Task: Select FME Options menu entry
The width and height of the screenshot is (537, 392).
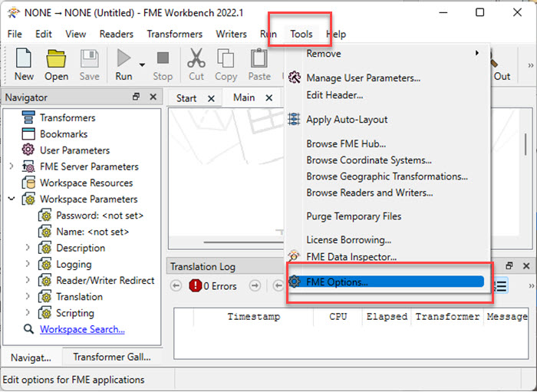Action: tap(387, 282)
